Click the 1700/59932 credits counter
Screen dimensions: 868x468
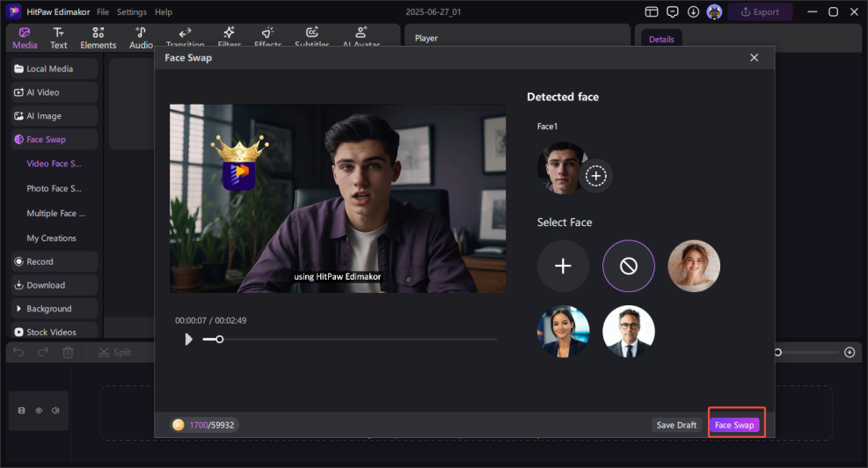(212, 425)
